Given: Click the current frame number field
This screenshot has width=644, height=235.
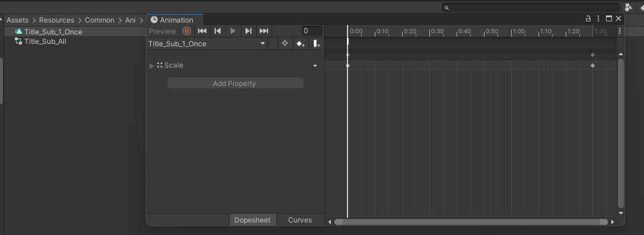Looking at the screenshot, I should (x=312, y=31).
